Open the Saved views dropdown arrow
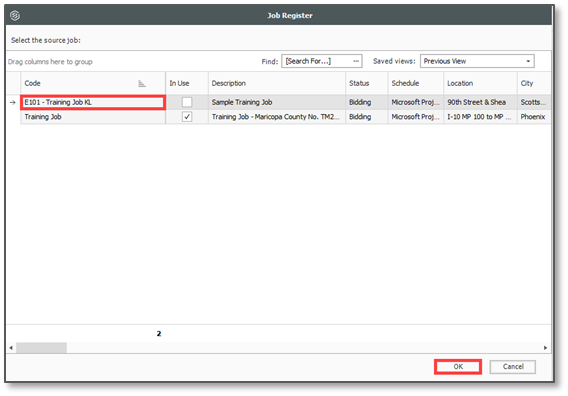 [x=528, y=61]
